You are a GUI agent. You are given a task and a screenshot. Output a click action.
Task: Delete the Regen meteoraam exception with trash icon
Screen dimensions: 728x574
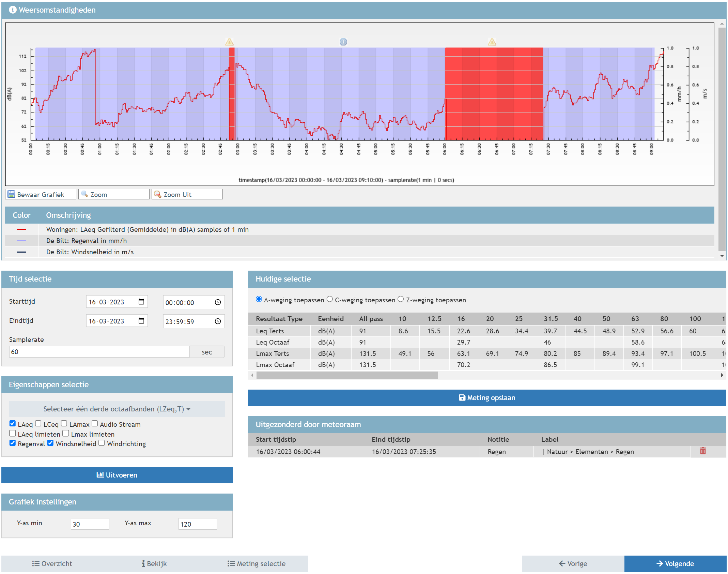702,451
